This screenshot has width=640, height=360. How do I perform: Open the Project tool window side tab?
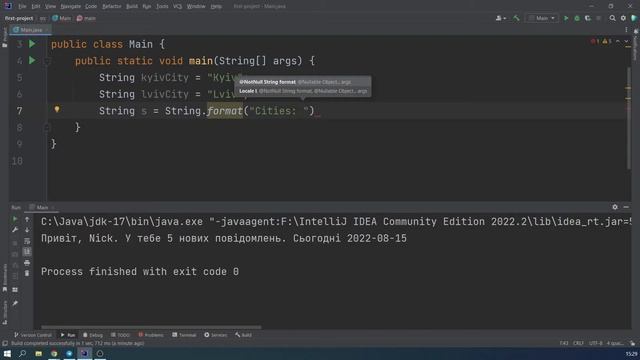tap(4, 38)
